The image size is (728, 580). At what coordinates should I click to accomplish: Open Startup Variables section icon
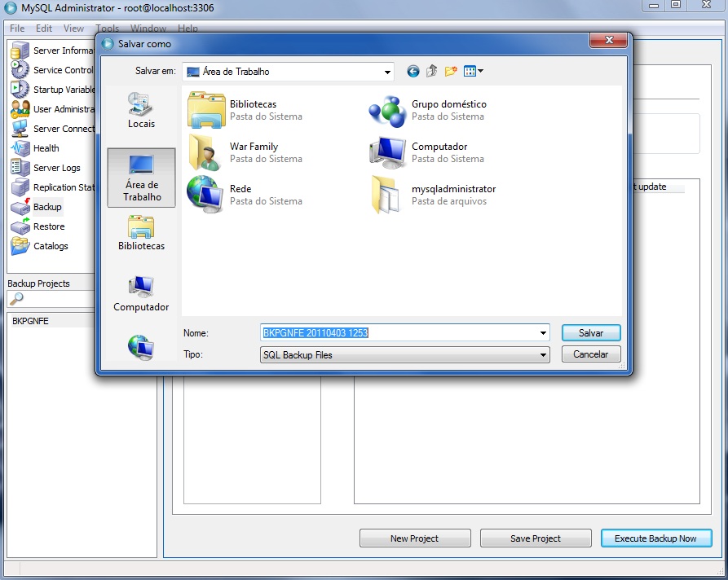coord(20,89)
